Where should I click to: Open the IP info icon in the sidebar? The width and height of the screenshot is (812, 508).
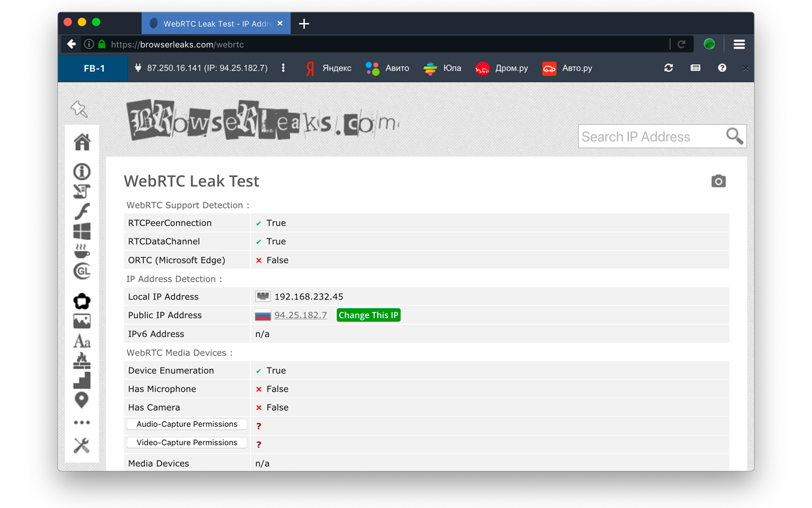pyautogui.click(x=82, y=171)
